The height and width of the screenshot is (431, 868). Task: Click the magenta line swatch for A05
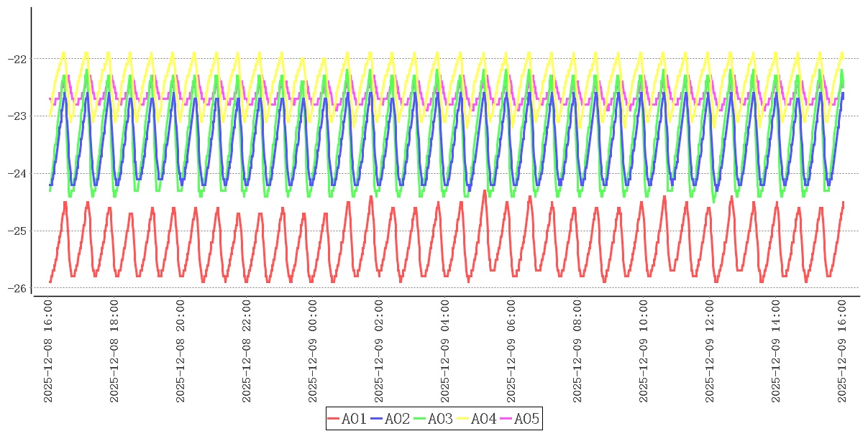(506, 419)
